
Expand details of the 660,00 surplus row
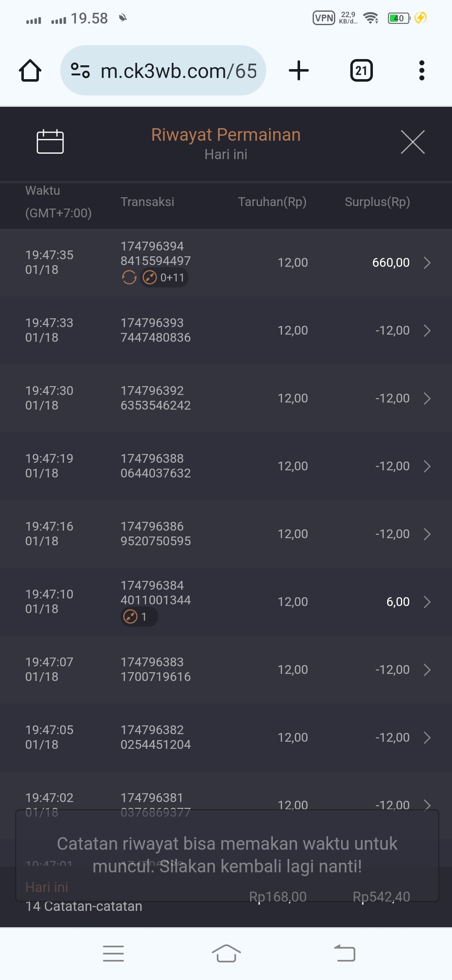[x=427, y=263]
